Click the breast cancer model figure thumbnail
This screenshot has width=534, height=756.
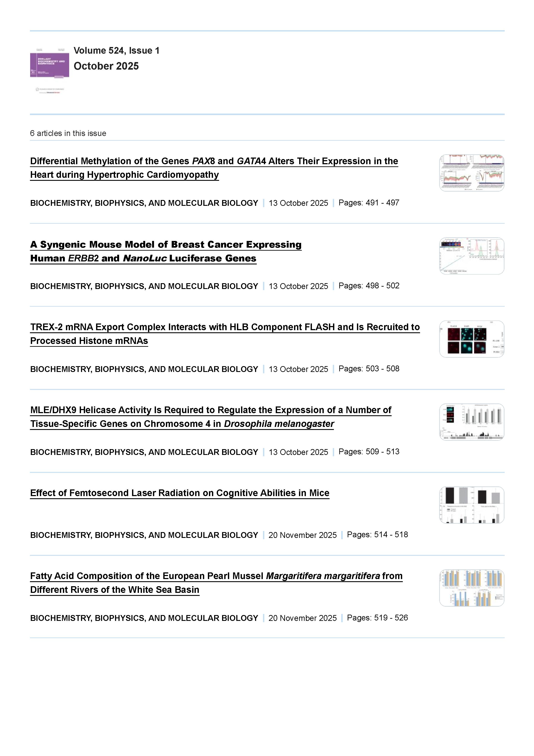472,256
